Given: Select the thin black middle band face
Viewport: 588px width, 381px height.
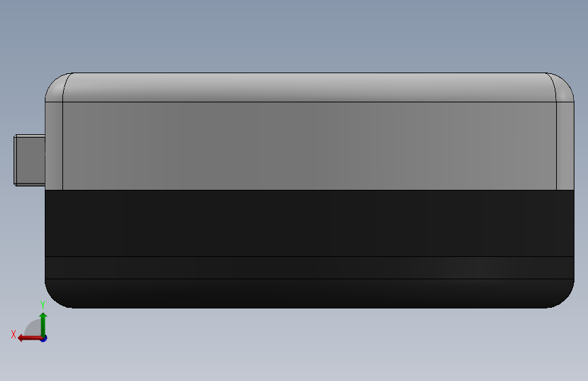Looking at the screenshot, I should pyautogui.click(x=309, y=268).
